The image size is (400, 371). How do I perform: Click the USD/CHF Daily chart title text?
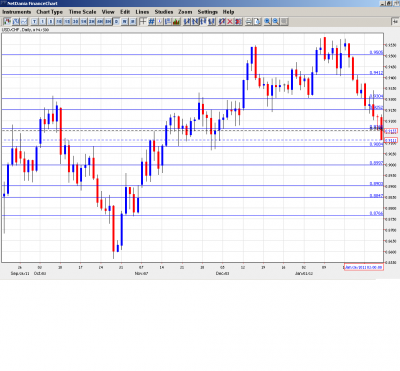[x=25, y=30]
